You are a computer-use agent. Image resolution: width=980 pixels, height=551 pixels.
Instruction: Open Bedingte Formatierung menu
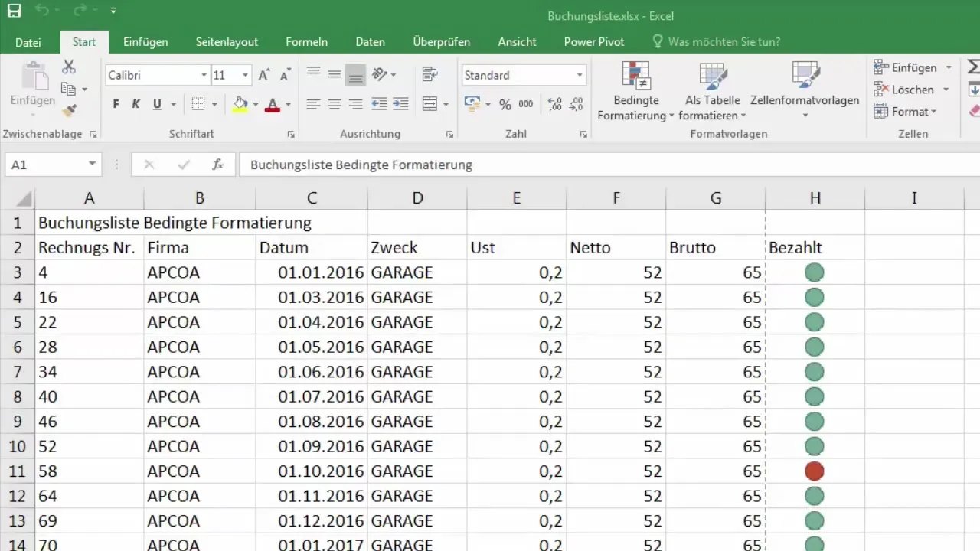(635, 91)
